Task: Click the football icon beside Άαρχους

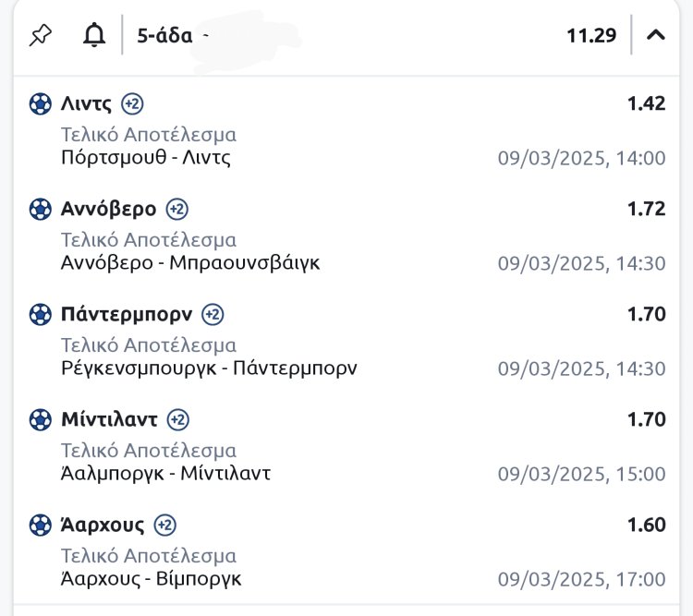Action: 41,525
